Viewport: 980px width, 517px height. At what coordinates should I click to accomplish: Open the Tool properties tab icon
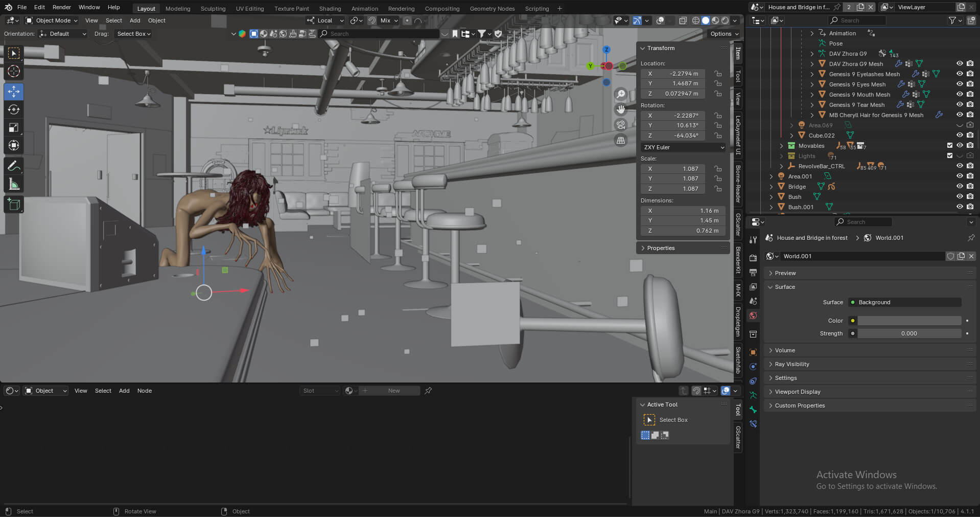(x=753, y=240)
